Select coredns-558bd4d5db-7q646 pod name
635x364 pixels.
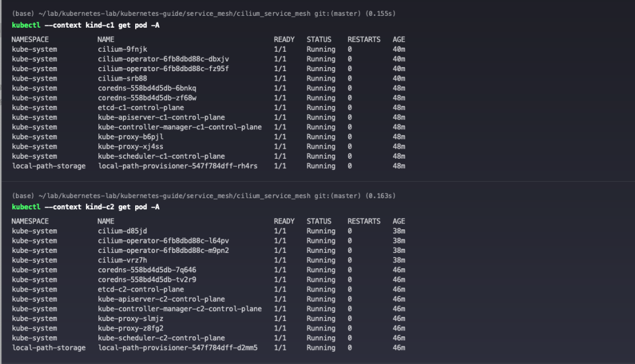pyautogui.click(x=147, y=270)
